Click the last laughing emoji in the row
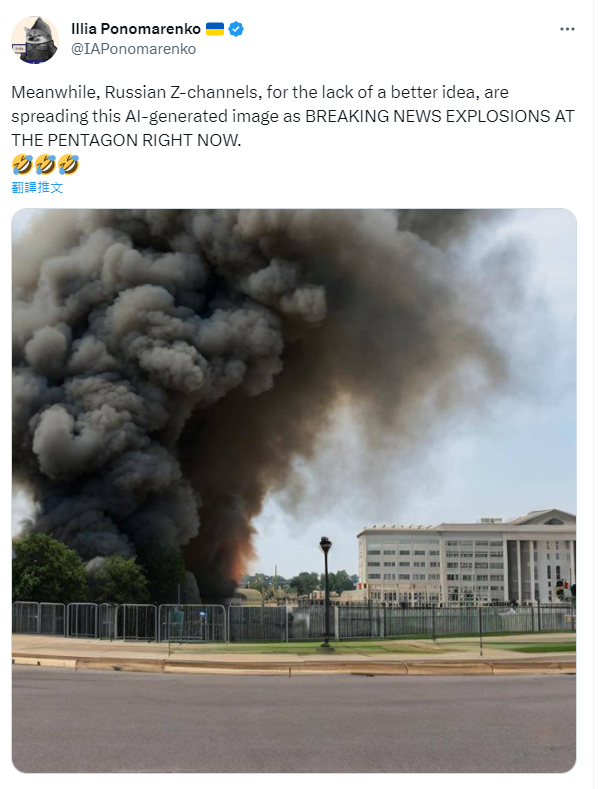This screenshot has height=789, width=598. tap(68, 165)
